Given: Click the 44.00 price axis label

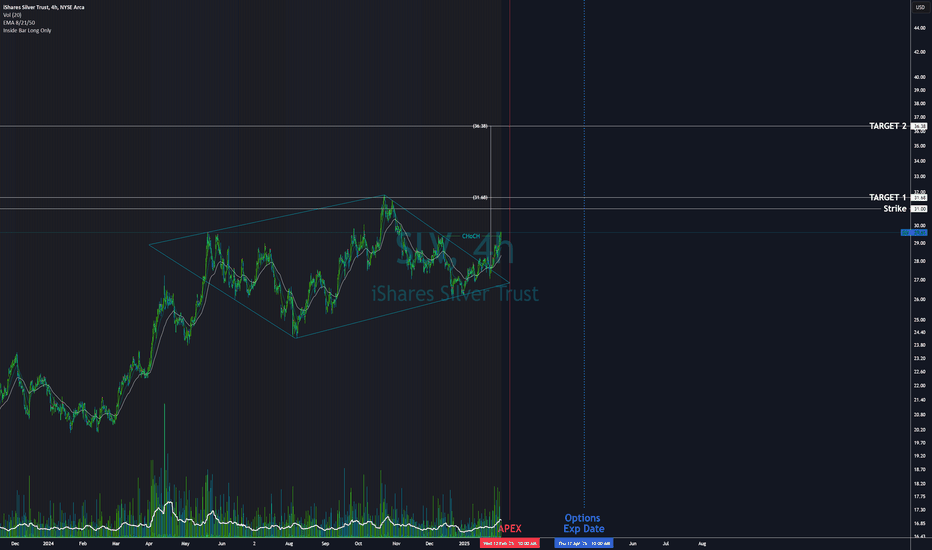Looking at the screenshot, I should coord(920,28).
